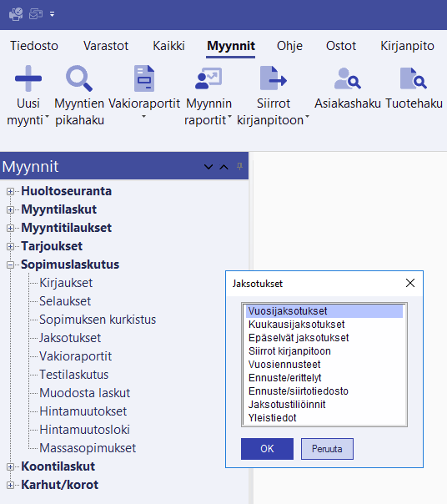Viewport: 447px width, 504px height.
Task: Open Myyntien pikahaku magnifier icon
Action: [79, 78]
